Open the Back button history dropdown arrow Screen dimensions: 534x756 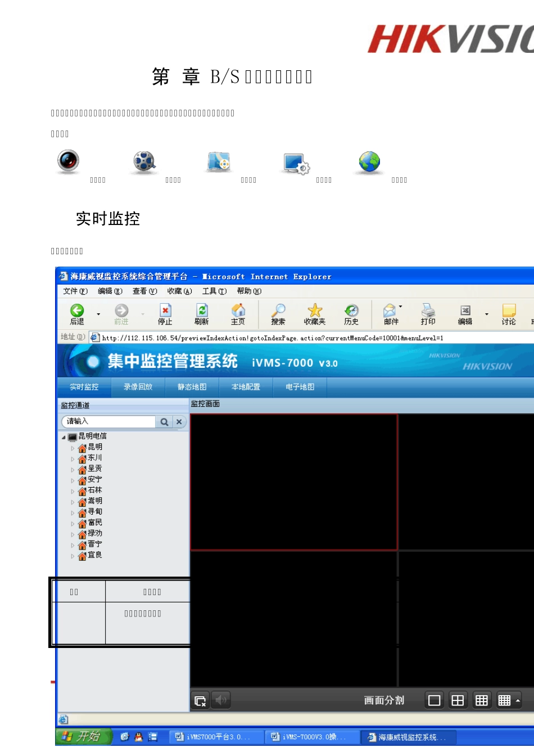(98, 314)
